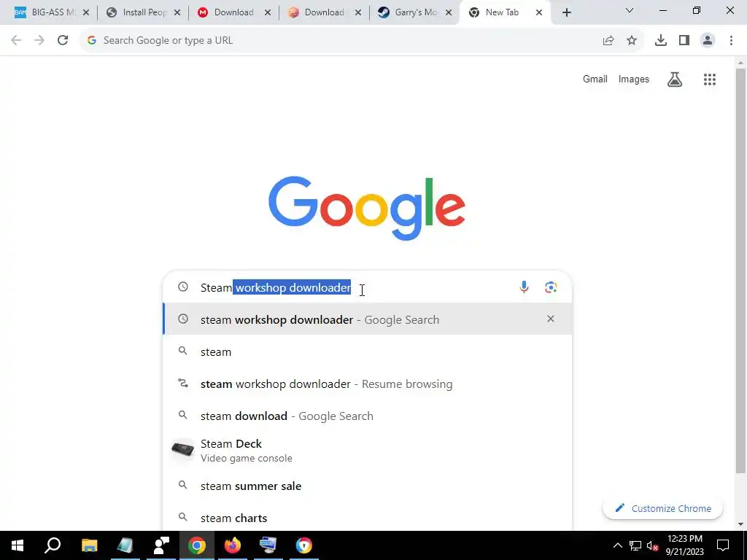Switch to the Garry's Mod Steam tab
This screenshot has width=747, height=560.
pyautogui.click(x=415, y=13)
